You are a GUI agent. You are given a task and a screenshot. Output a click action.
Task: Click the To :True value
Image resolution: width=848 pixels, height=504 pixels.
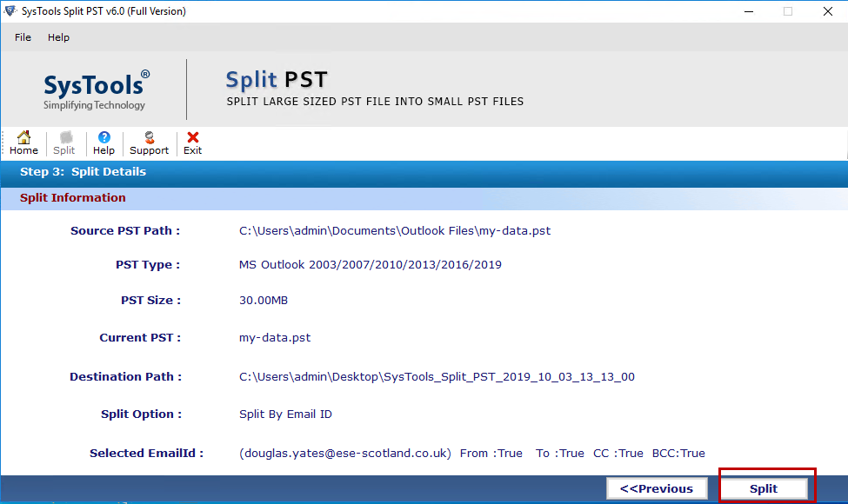coord(560,454)
